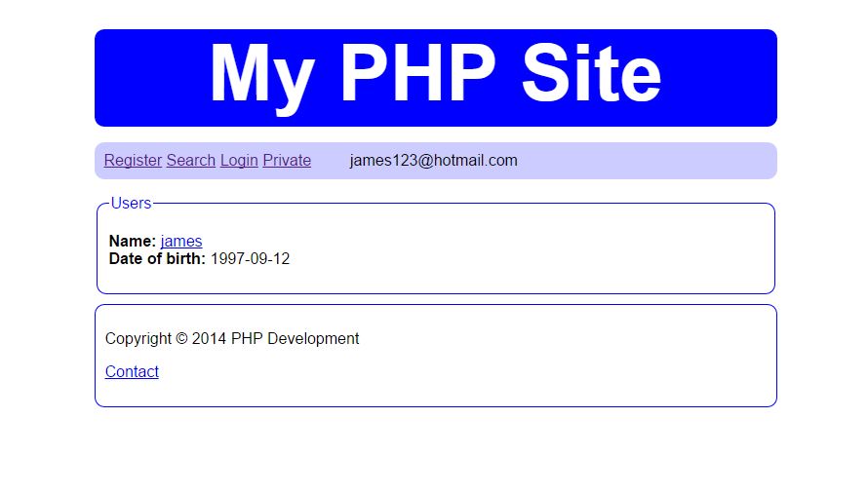Open the Register link

click(x=133, y=161)
